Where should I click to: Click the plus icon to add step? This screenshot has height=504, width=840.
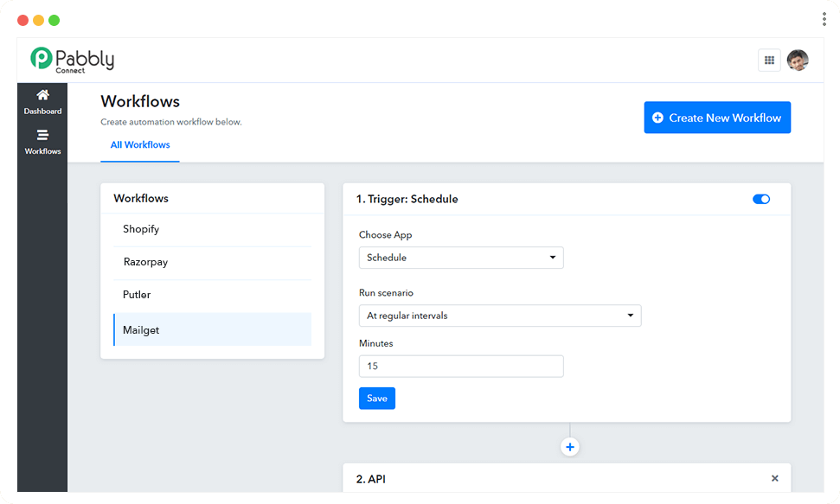(569, 447)
